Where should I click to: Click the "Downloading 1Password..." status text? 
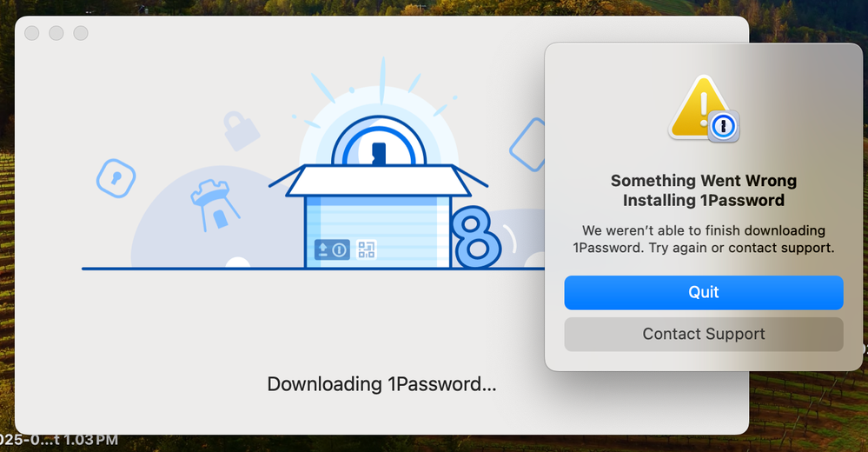click(381, 384)
